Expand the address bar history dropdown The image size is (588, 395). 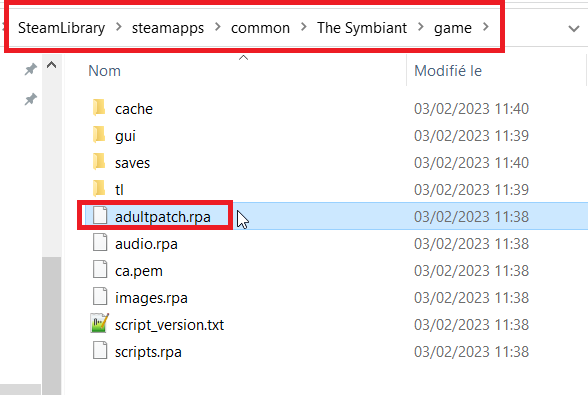[x=574, y=29]
